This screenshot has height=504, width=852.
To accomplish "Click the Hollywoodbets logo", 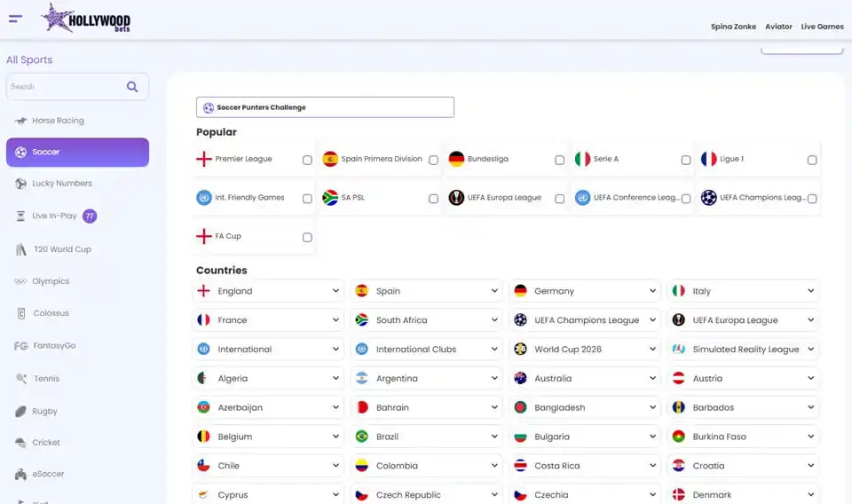I will pyautogui.click(x=83, y=18).
